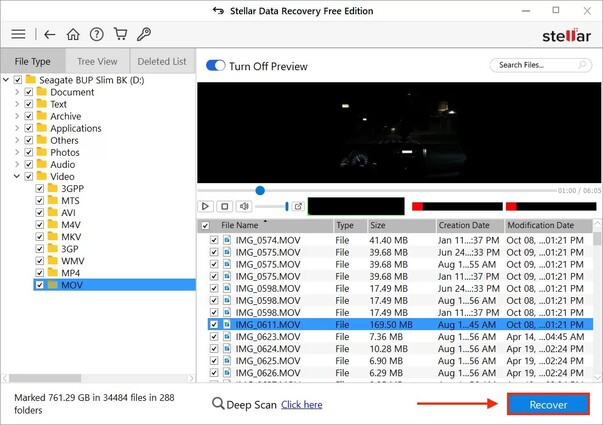The width and height of the screenshot is (603, 425).
Task: Pop out the preview in a window
Action: (x=298, y=206)
